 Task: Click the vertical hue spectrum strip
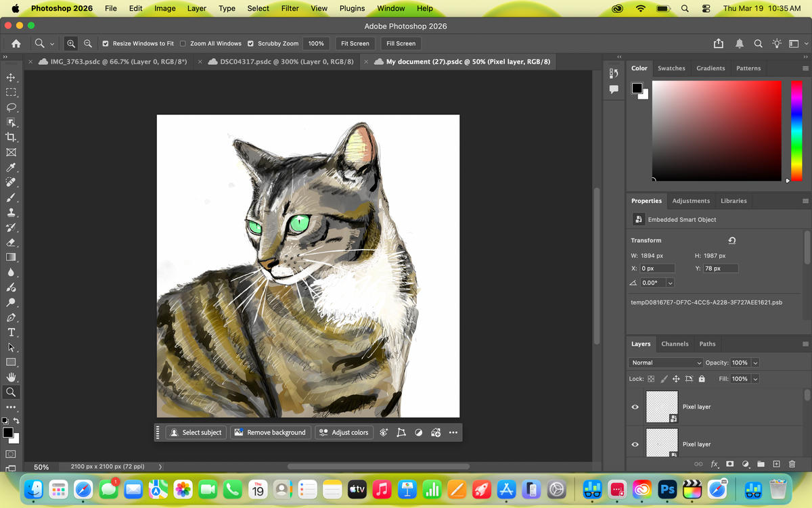(796, 131)
